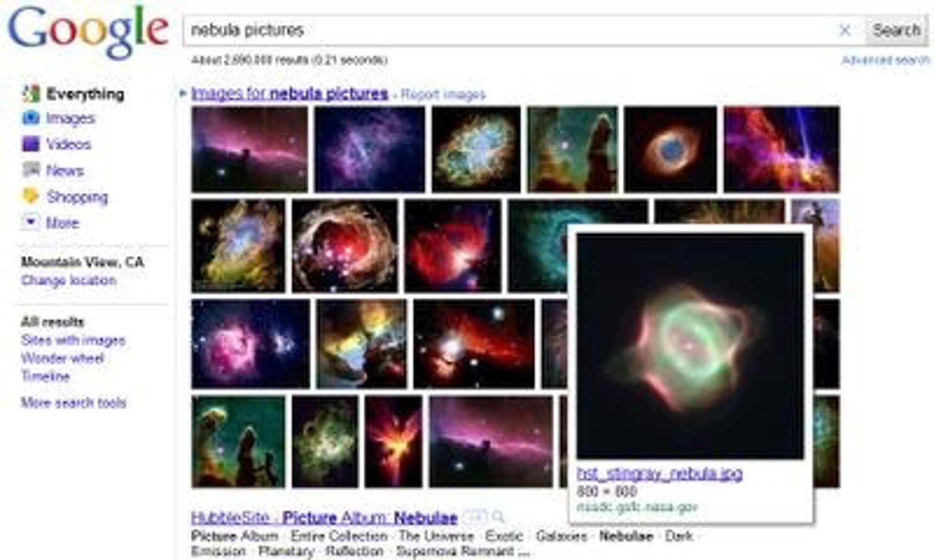Click the Search button
934x560 pixels.
(897, 30)
